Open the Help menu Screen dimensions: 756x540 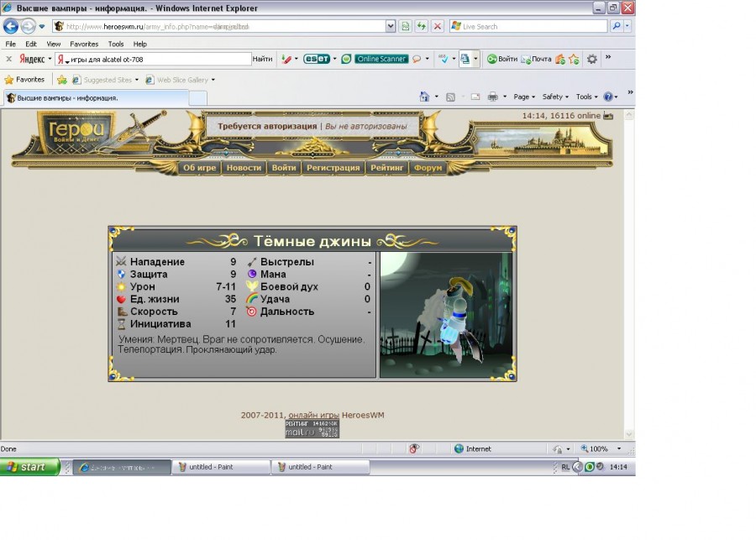point(139,44)
